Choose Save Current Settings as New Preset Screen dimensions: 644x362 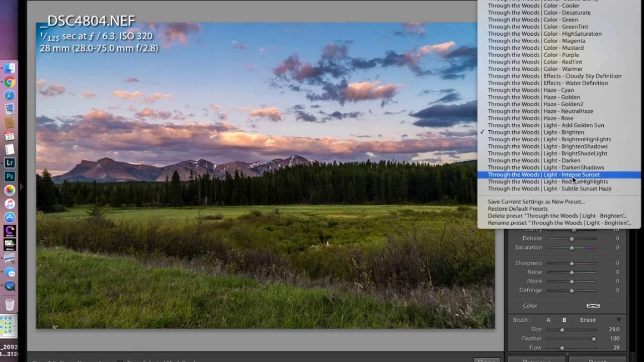point(558,202)
